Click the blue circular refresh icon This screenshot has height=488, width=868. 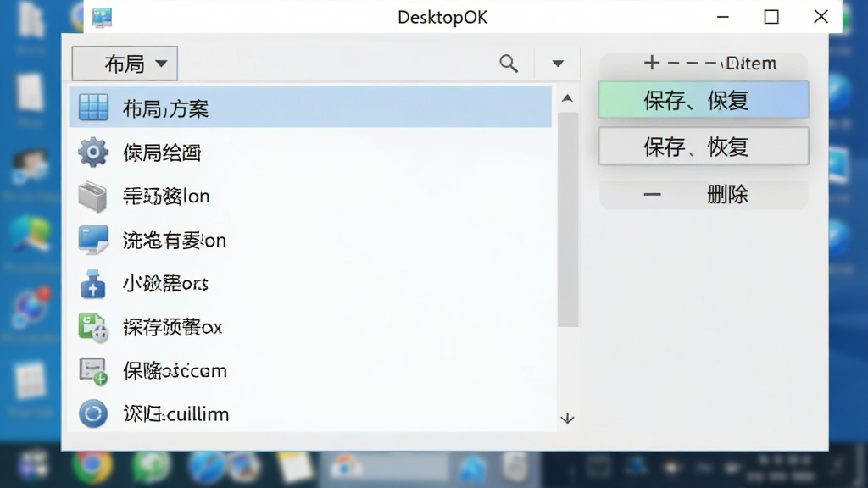(x=93, y=413)
